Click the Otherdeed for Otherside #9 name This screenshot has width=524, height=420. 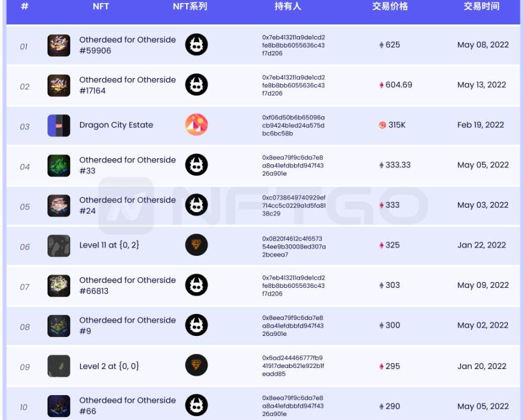[x=127, y=325]
